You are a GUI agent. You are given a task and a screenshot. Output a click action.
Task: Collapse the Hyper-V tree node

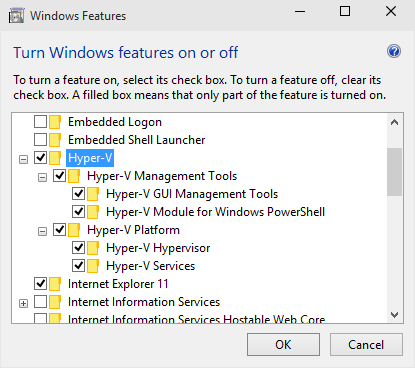coord(23,160)
